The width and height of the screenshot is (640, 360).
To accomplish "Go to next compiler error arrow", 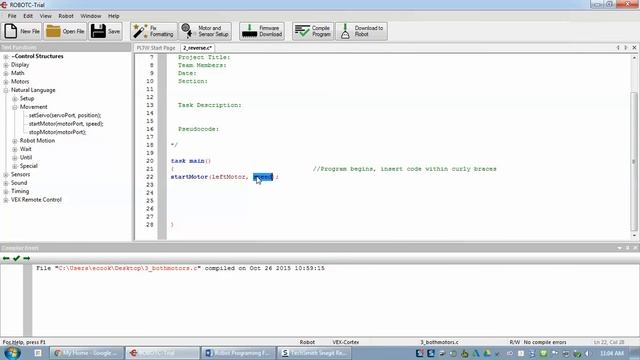I will point(27,258).
